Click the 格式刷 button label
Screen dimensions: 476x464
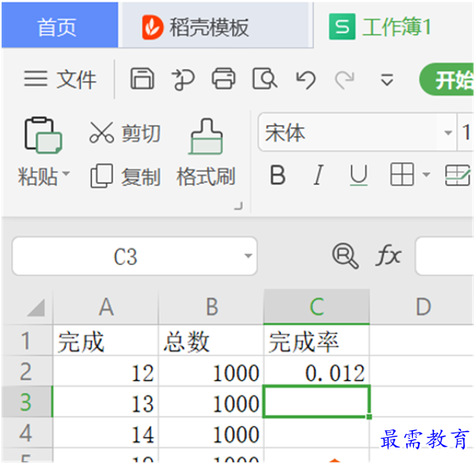[x=206, y=176]
